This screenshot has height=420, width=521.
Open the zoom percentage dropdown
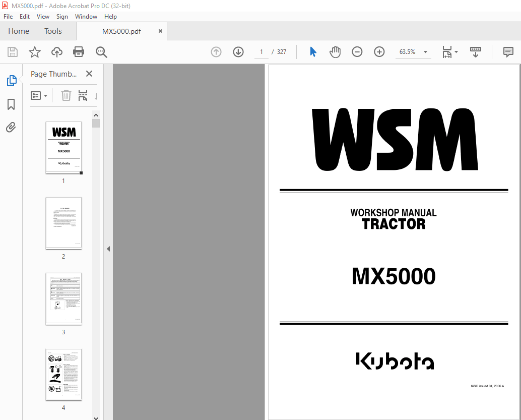425,51
